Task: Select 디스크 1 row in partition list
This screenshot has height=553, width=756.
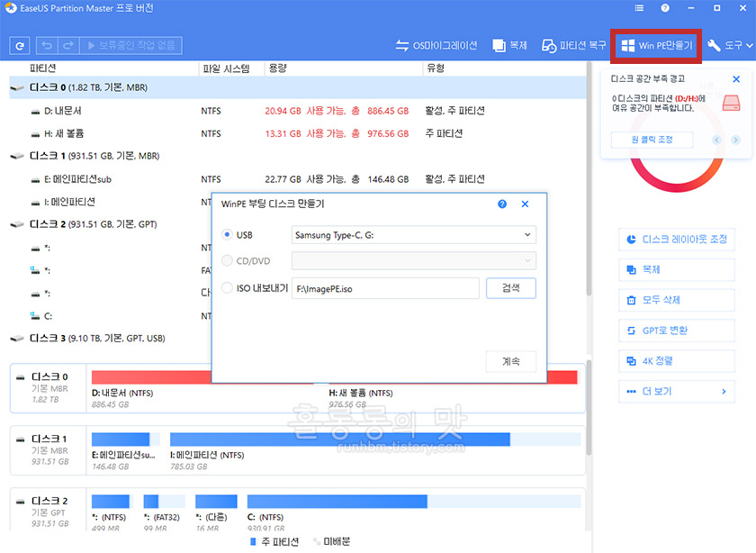Action: pyautogui.click(x=298, y=156)
